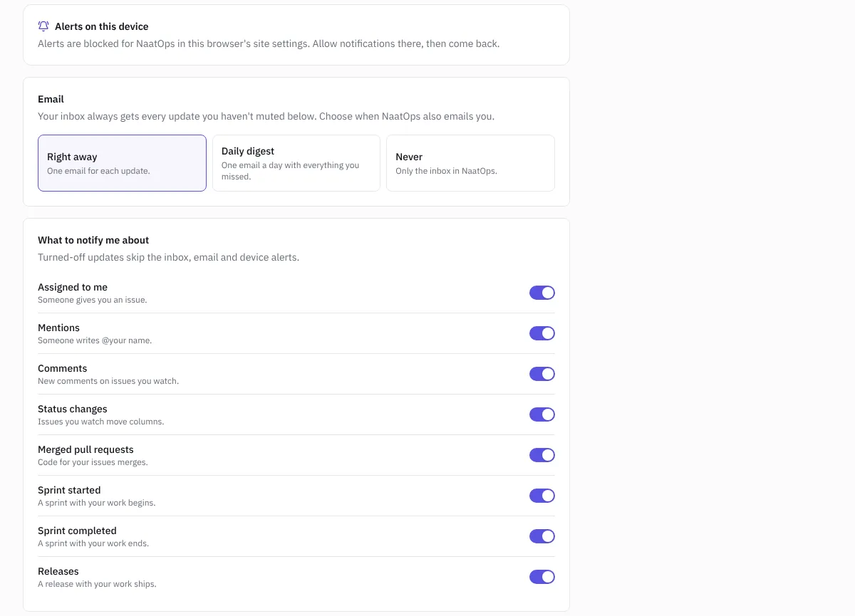Click the Releases label text
The width and height of the screenshot is (855, 616).
click(58, 571)
